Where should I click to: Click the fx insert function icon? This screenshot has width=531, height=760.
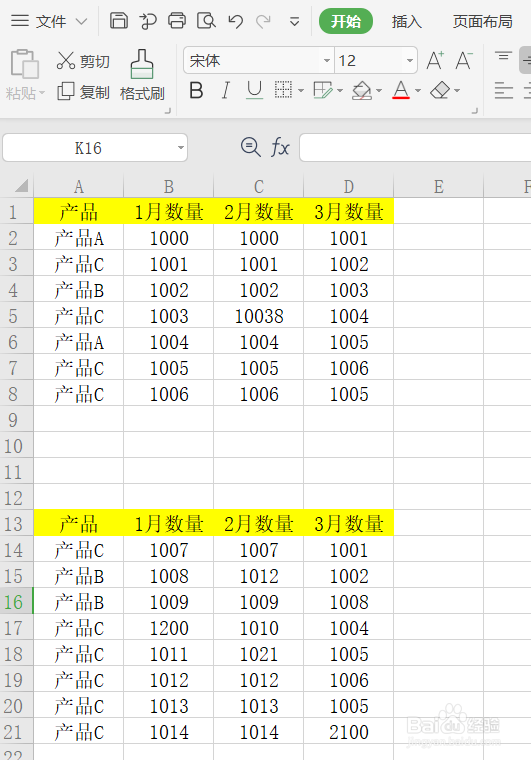point(281,147)
